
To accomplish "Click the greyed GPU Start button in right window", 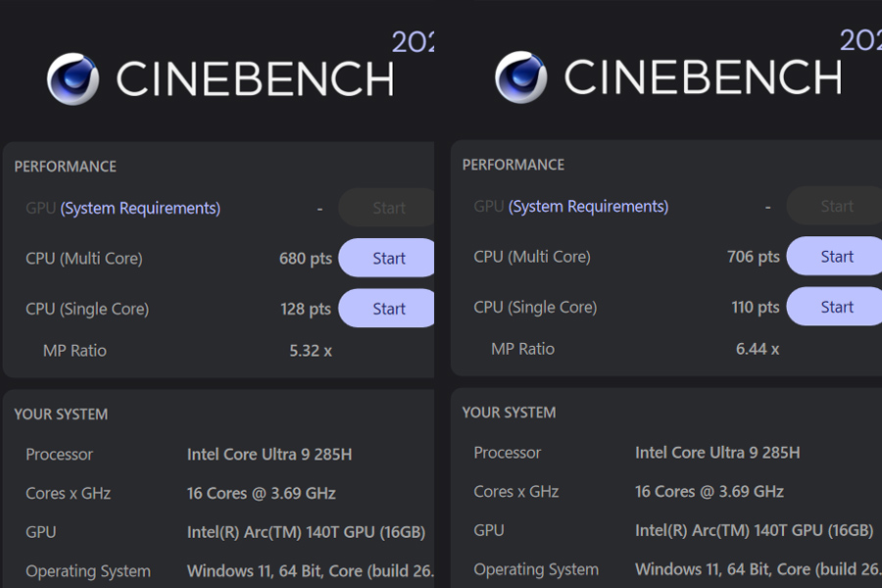I will 834,206.
